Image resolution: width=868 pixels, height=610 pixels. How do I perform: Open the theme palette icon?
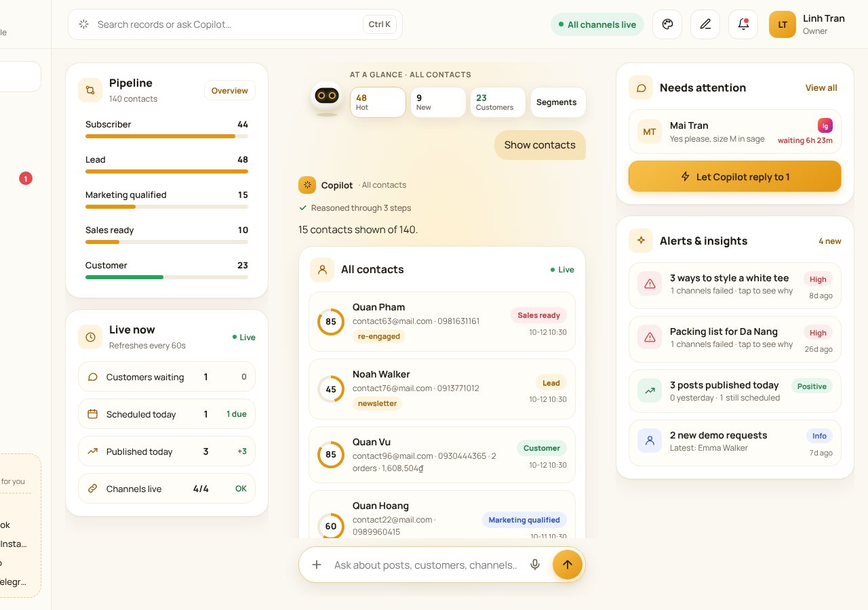click(x=667, y=24)
